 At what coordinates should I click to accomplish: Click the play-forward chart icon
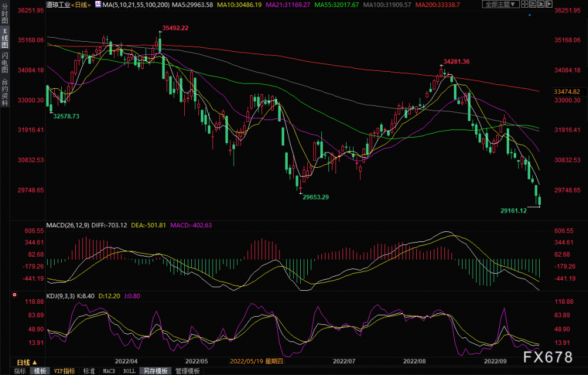(x=541, y=5)
